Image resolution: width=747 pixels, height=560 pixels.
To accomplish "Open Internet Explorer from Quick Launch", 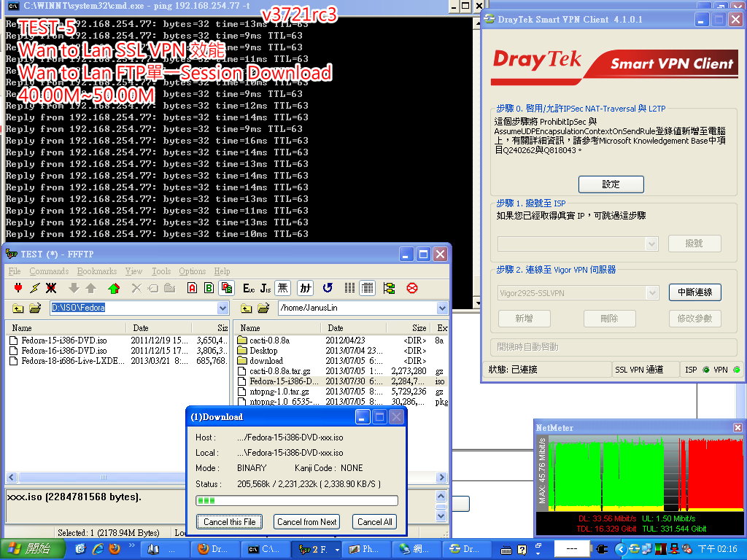I will [x=98, y=549].
